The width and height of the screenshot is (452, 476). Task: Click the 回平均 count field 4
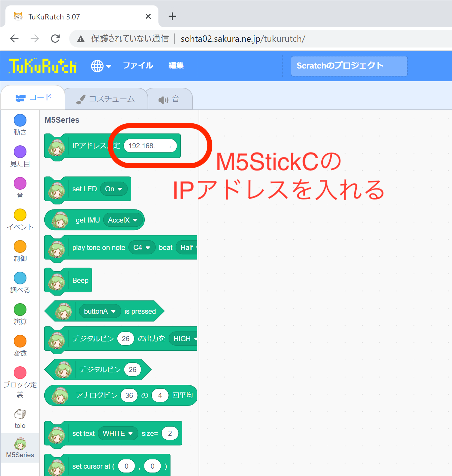tap(160, 395)
